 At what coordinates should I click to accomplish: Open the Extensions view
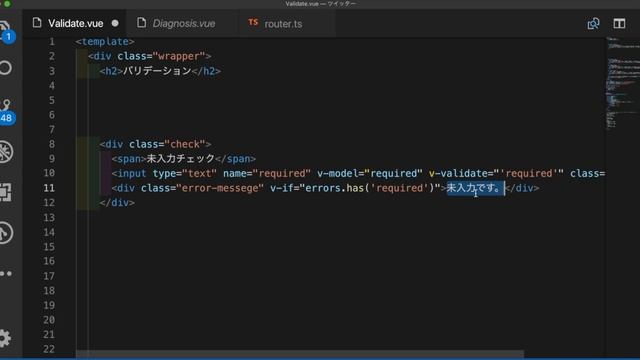[5, 192]
